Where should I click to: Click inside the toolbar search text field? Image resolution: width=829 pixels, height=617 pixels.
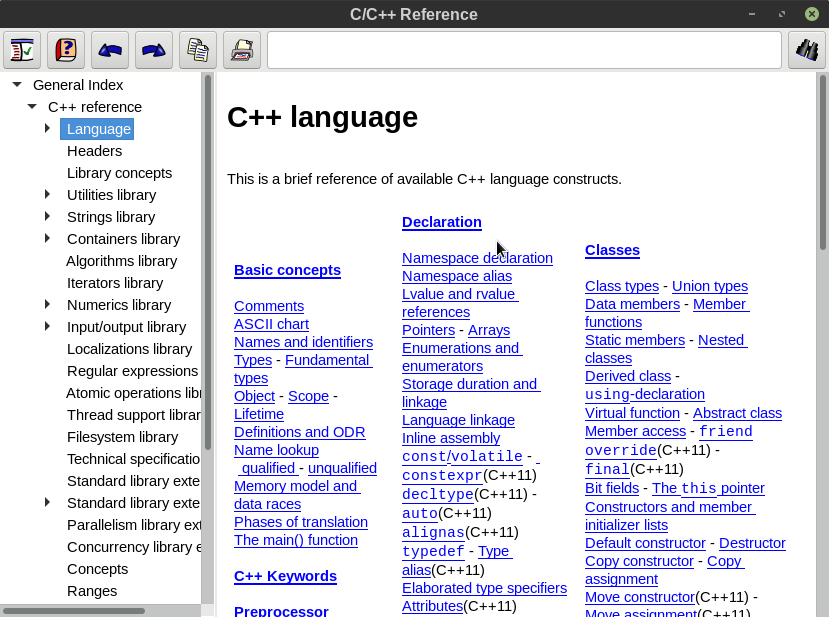click(x=523, y=50)
